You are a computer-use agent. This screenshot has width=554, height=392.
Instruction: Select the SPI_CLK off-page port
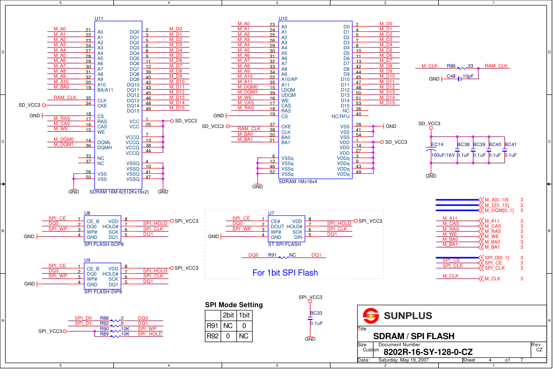[492, 268]
